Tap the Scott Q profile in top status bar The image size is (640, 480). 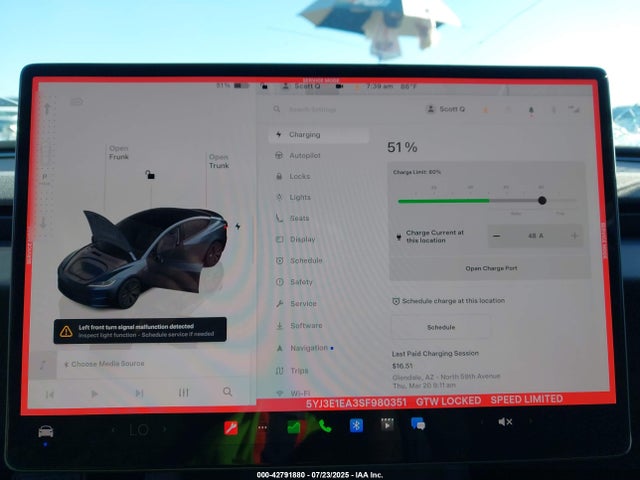point(301,86)
